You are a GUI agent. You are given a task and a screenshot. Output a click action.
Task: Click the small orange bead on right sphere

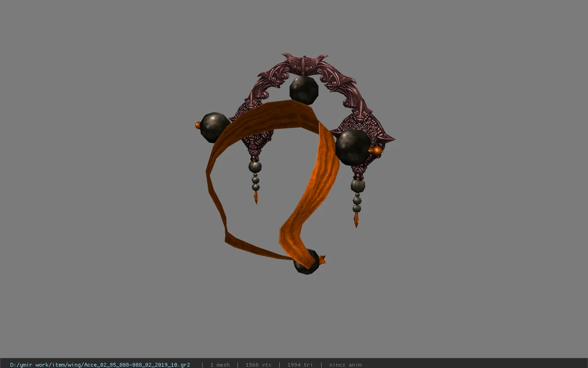pos(376,150)
